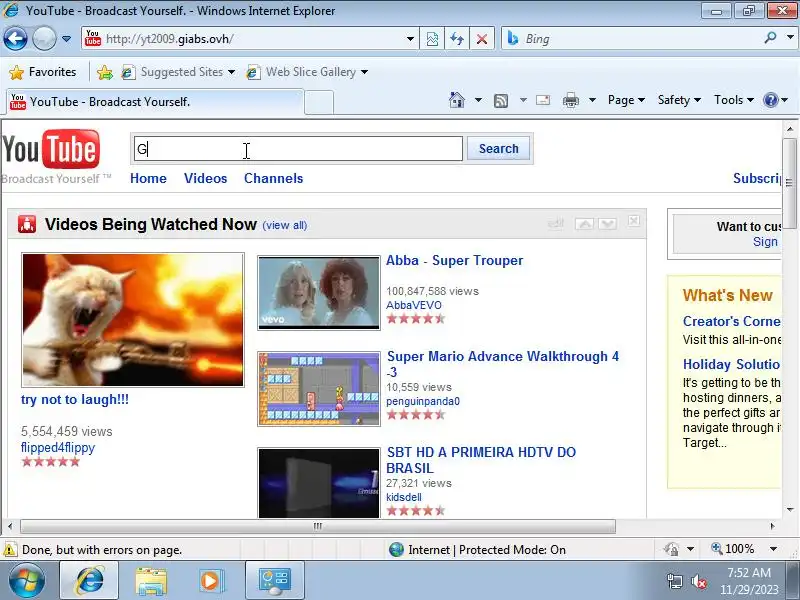Screen dimensions: 800x600
Task: Click the Add to Favorites Bar icon
Action: tap(105, 72)
